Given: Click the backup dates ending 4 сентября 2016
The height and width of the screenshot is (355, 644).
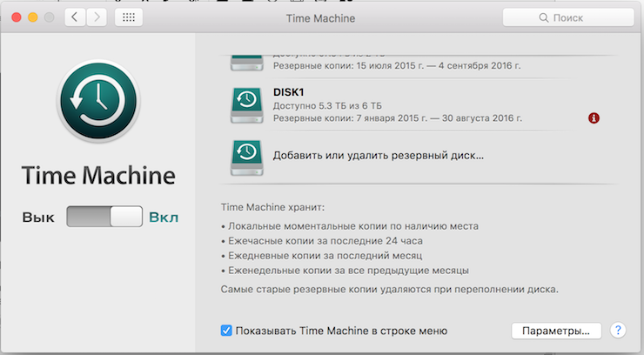Looking at the screenshot, I should click(x=397, y=65).
